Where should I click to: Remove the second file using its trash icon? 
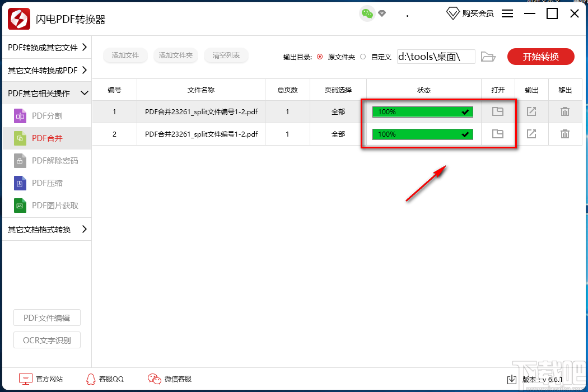tap(565, 134)
